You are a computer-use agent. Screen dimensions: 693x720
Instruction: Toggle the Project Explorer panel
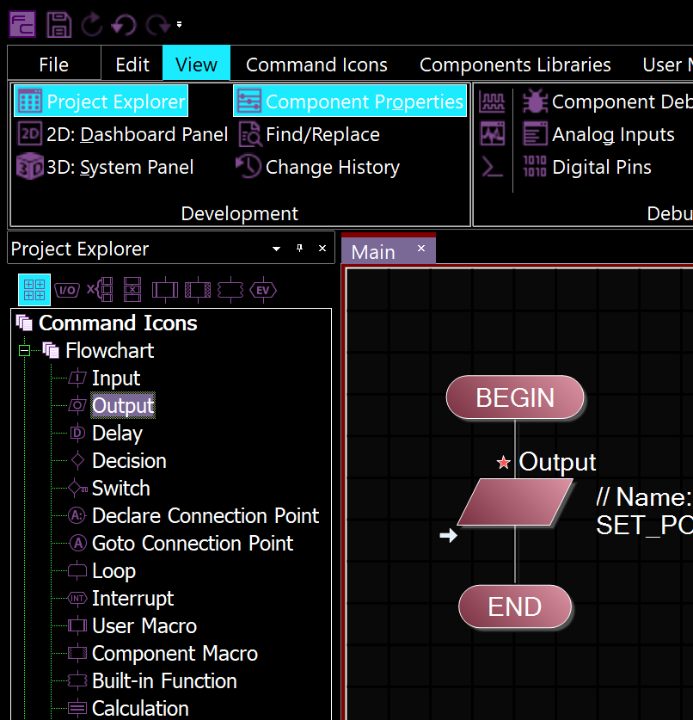point(101,101)
